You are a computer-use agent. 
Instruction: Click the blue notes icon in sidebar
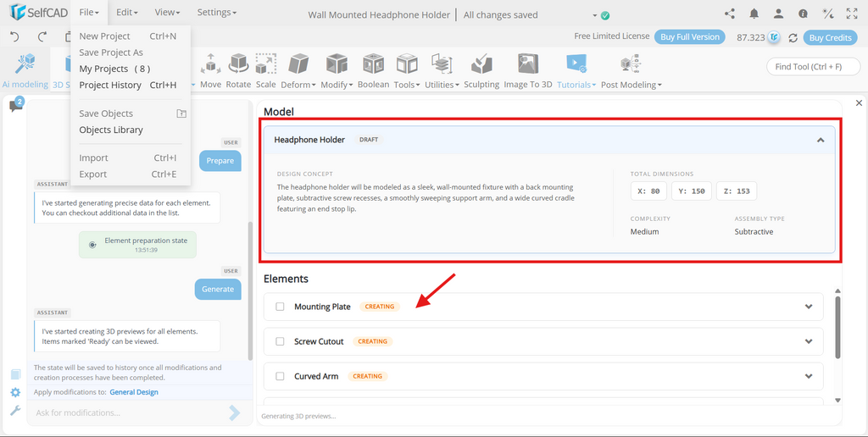click(15, 374)
